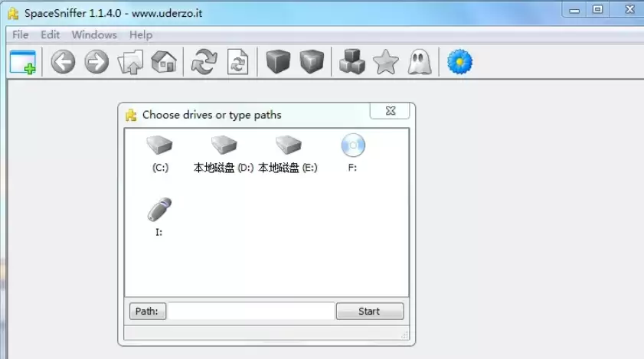The image size is (644, 359).
Task: Click the SpaceSniffer title bar app icon
Action: (14, 14)
